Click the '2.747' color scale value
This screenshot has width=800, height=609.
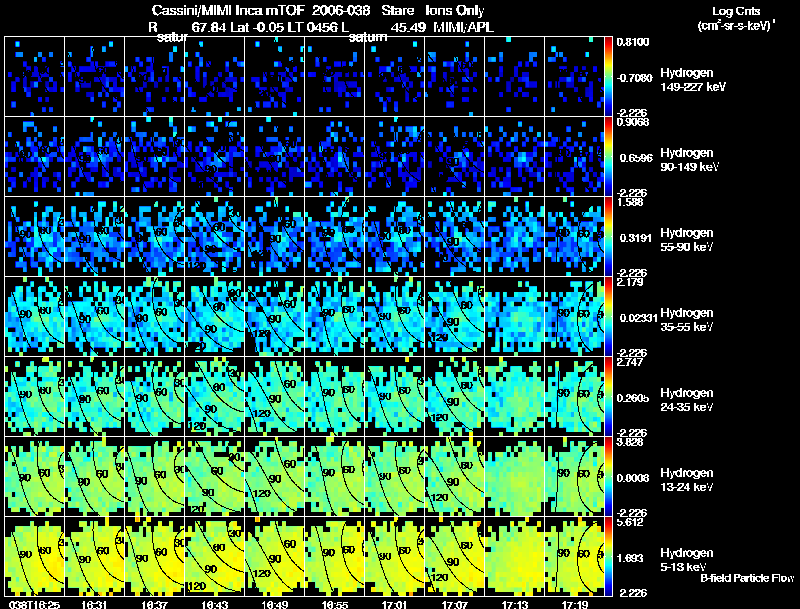pos(630,362)
